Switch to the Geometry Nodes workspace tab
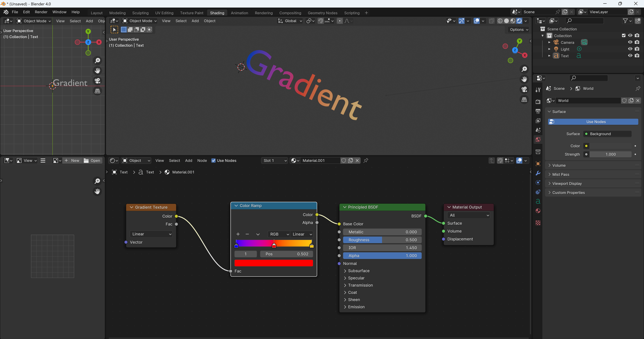 (x=323, y=13)
